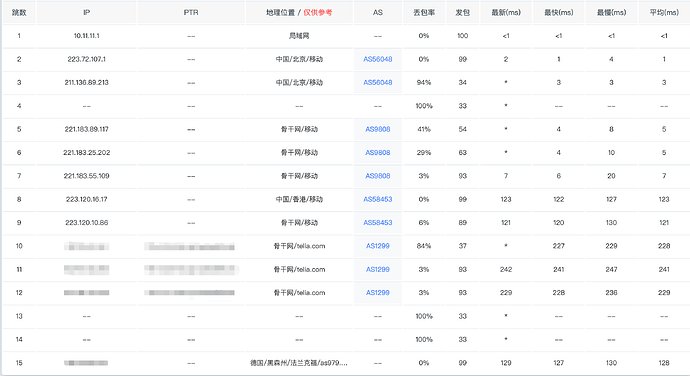Open AS1299 link in hop 11 row
Screen dimensions: 690x376
click(x=378, y=269)
